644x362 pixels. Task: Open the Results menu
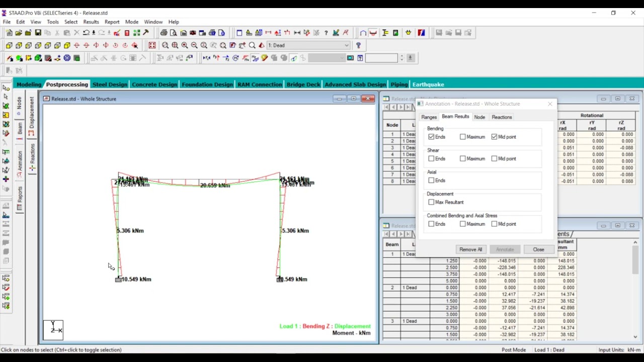(91, 22)
